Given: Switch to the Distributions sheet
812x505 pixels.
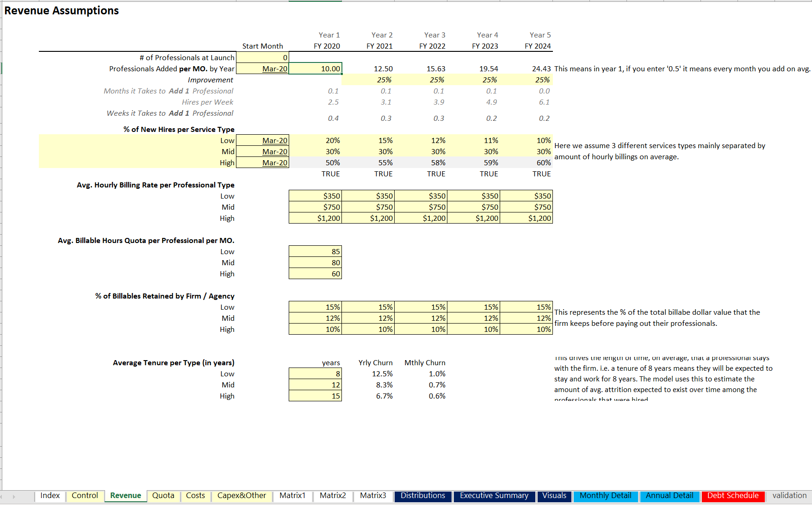Looking at the screenshot, I should (x=422, y=496).
